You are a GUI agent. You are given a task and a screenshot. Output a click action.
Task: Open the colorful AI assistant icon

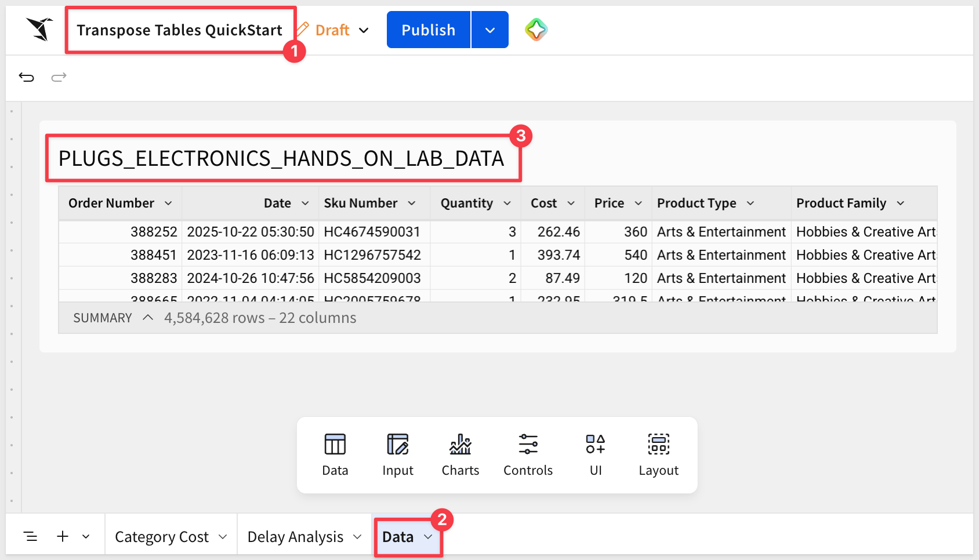tap(536, 30)
